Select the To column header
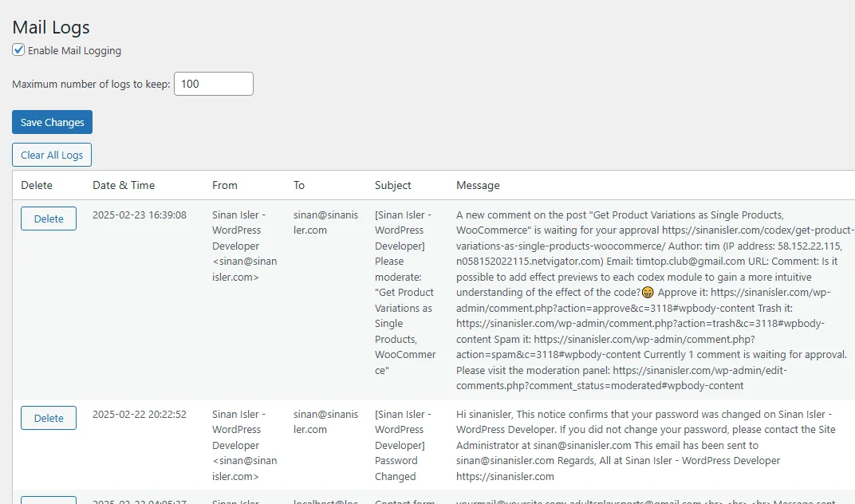The height and width of the screenshot is (504, 855). 299,185
